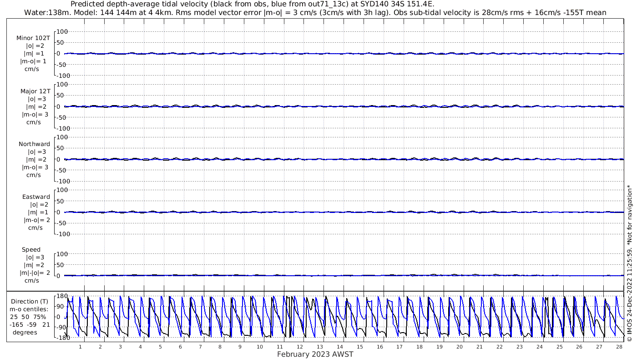Click day '1' on the date axis
The height and width of the screenshot is (364, 637).
(x=81, y=347)
